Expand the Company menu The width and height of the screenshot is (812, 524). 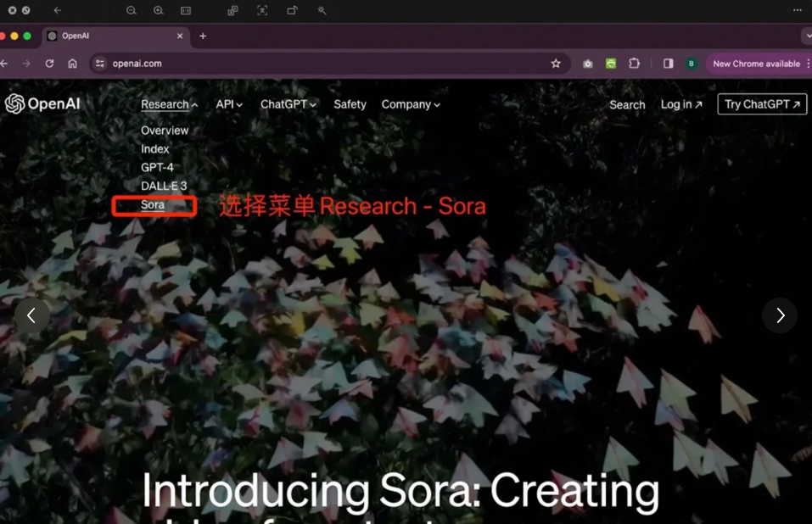point(411,104)
